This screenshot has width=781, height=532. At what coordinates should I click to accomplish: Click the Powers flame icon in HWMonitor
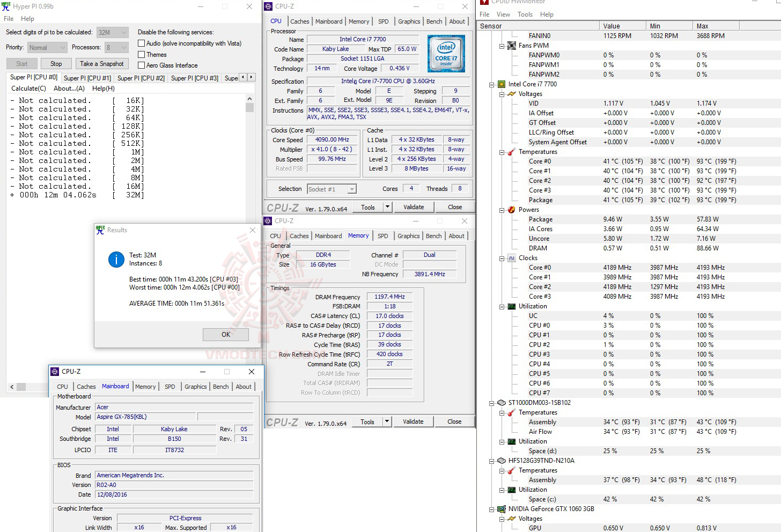(x=511, y=210)
